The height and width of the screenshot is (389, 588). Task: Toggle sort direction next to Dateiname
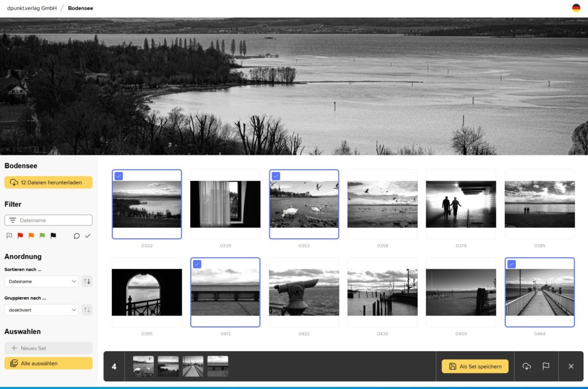tap(87, 281)
